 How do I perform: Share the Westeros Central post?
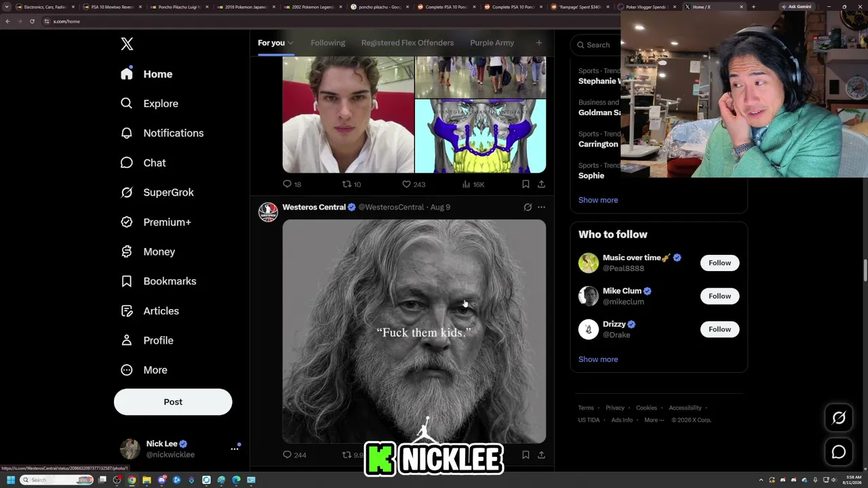point(541,455)
